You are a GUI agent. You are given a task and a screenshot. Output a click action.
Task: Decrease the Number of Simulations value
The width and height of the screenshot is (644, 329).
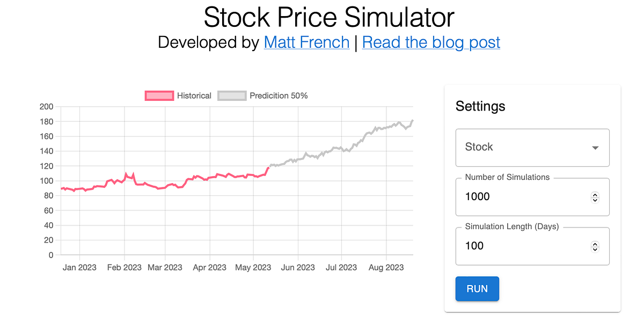click(595, 200)
